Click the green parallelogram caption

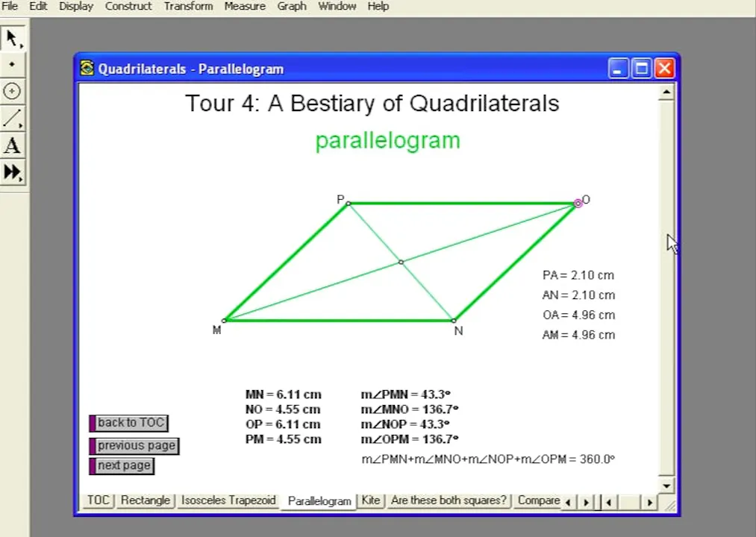(x=387, y=141)
